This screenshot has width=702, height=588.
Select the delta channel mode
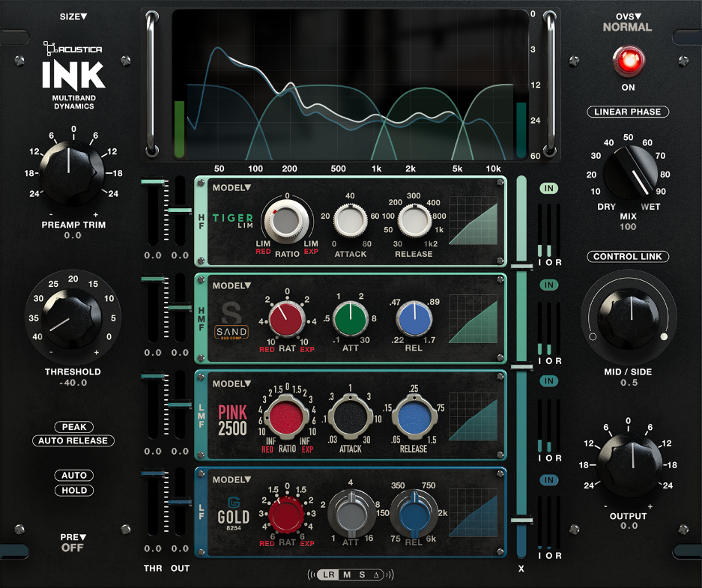(377, 575)
